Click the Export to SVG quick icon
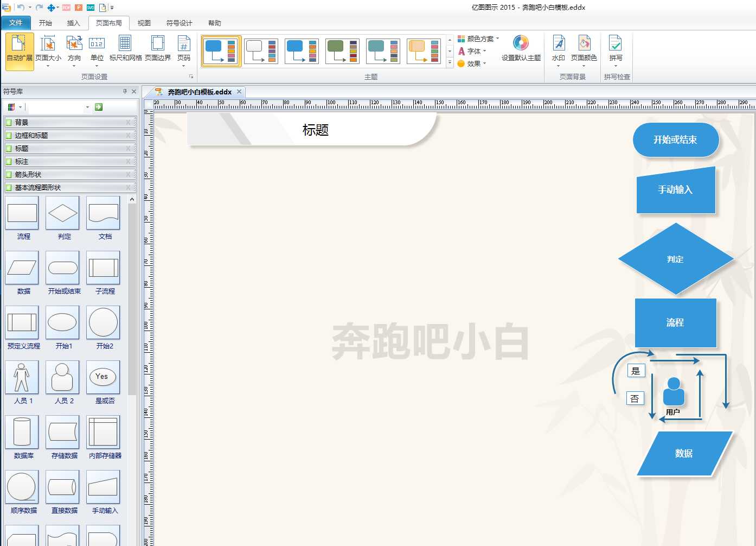756x546 pixels. click(x=91, y=8)
